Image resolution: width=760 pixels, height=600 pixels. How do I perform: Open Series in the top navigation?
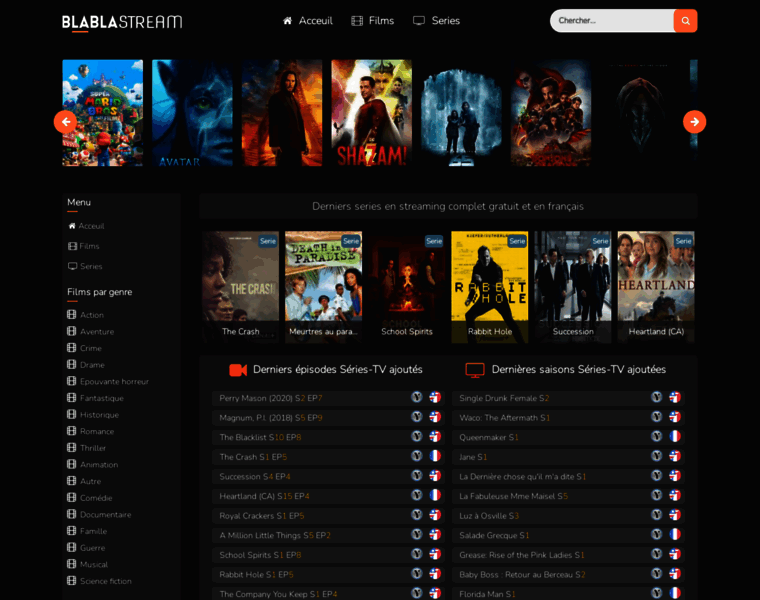pyautogui.click(x=446, y=21)
